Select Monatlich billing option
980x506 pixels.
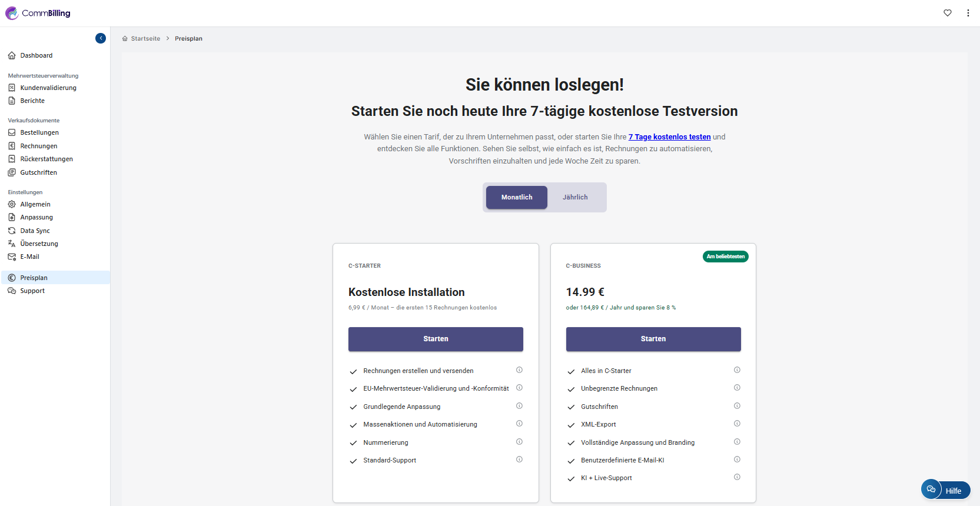pos(516,197)
